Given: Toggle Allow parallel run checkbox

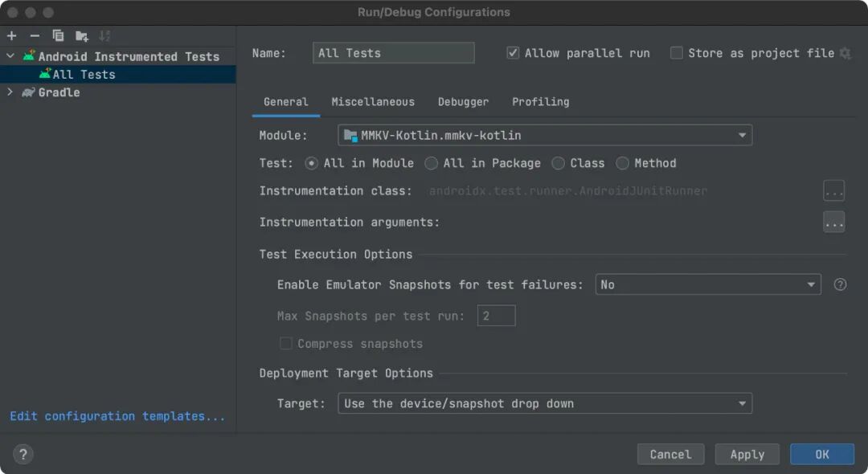Looking at the screenshot, I should click(513, 53).
